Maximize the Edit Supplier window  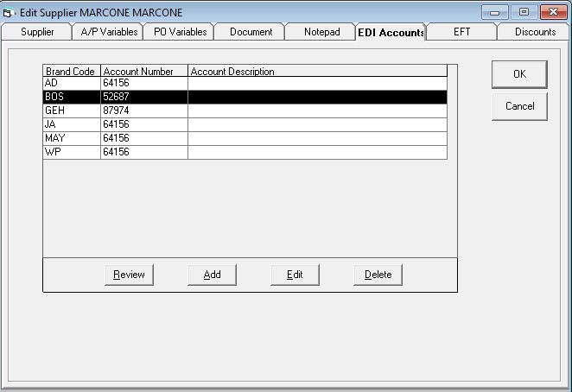[524, 12]
